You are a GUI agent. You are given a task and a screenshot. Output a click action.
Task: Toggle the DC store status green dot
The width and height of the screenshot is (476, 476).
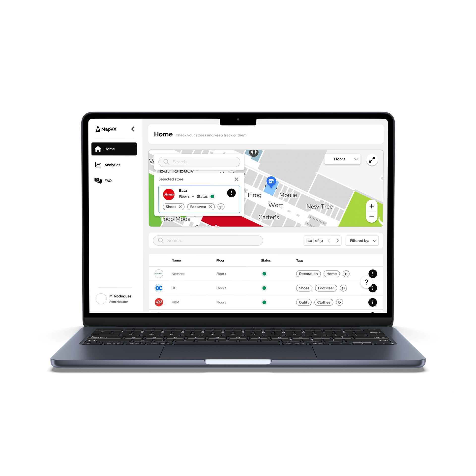pyautogui.click(x=265, y=288)
